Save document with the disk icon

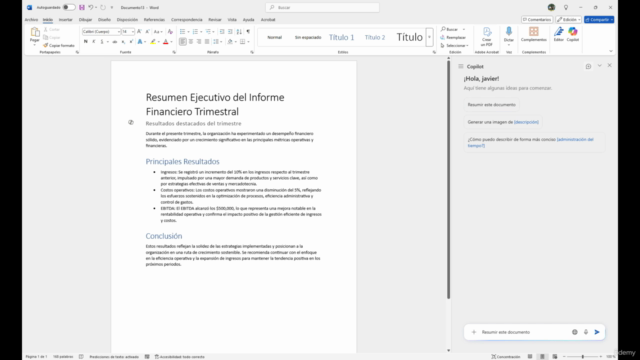point(82,7)
